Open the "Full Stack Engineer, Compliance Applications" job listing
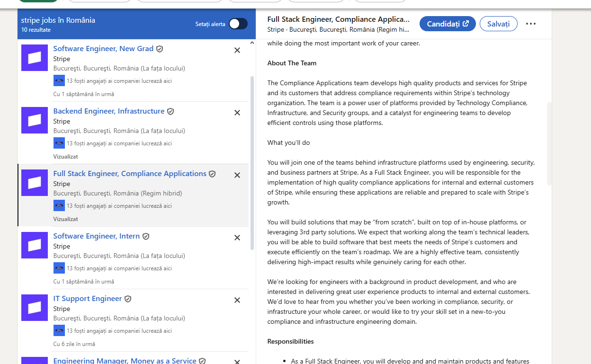The height and width of the screenshot is (364, 591). 129,173
